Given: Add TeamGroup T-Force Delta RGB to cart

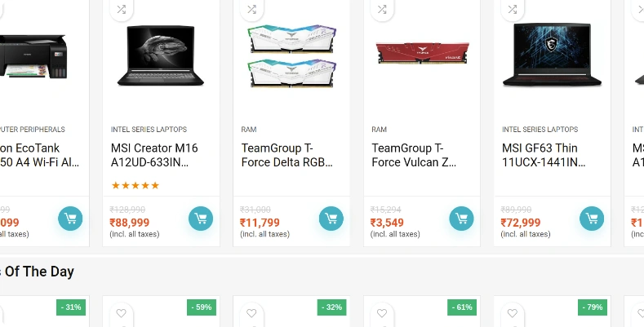Looking at the screenshot, I should pos(331,219).
